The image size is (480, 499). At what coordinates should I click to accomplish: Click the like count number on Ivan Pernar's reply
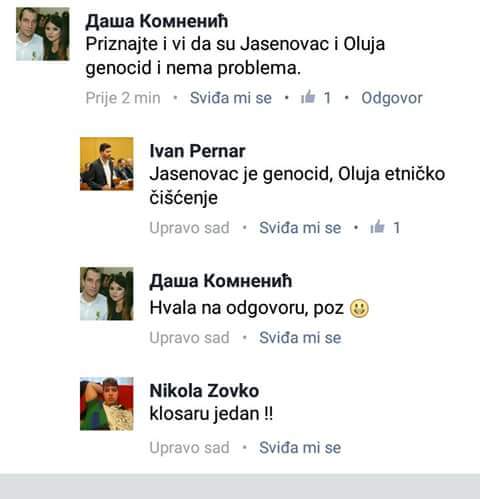(x=396, y=228)
